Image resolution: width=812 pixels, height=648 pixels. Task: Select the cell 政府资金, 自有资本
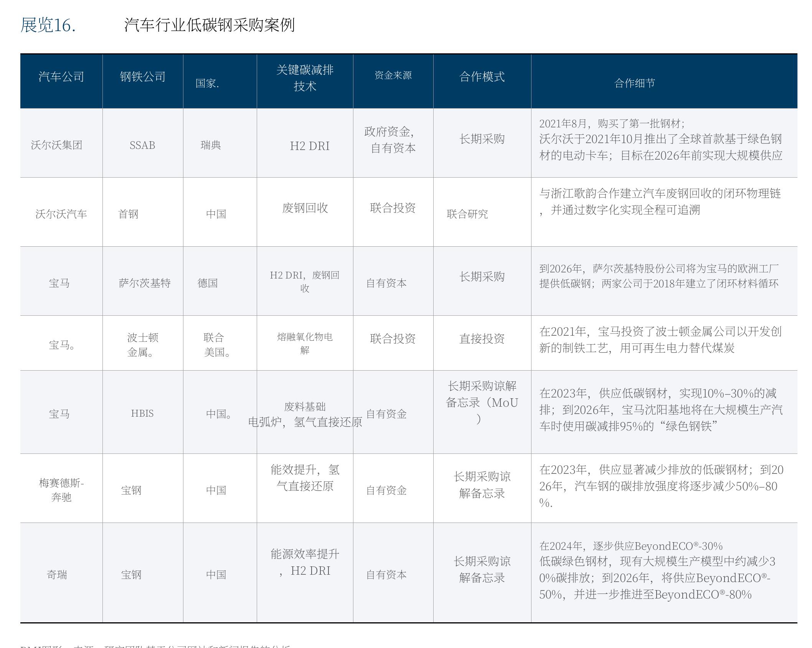[389, 140]
